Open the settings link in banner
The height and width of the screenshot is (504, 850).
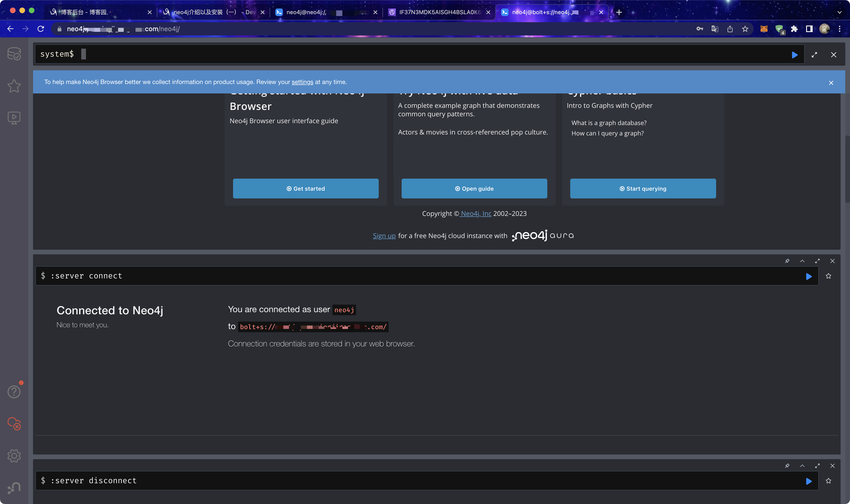[x=302, y=82]
